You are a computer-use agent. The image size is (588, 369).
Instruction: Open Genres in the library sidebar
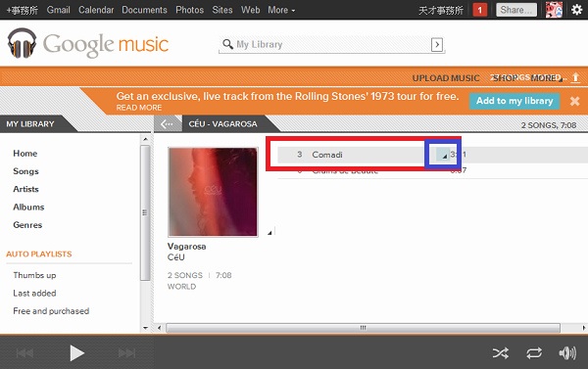click(x=27, y=225)
